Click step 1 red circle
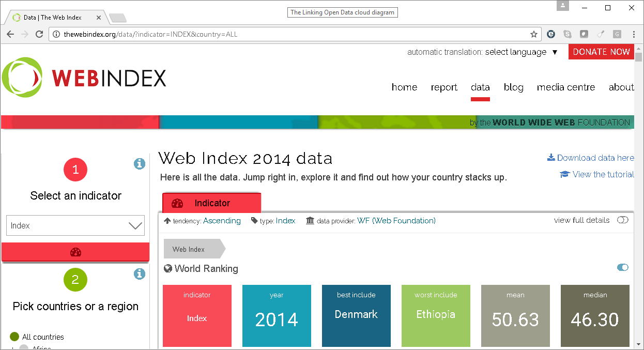 [x=75, y=170]
